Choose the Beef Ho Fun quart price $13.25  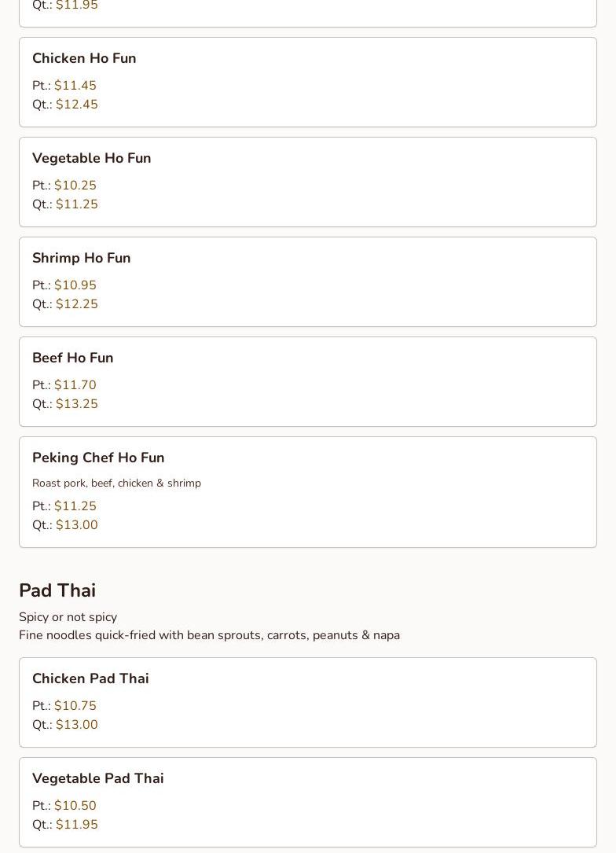click(76, 404)
